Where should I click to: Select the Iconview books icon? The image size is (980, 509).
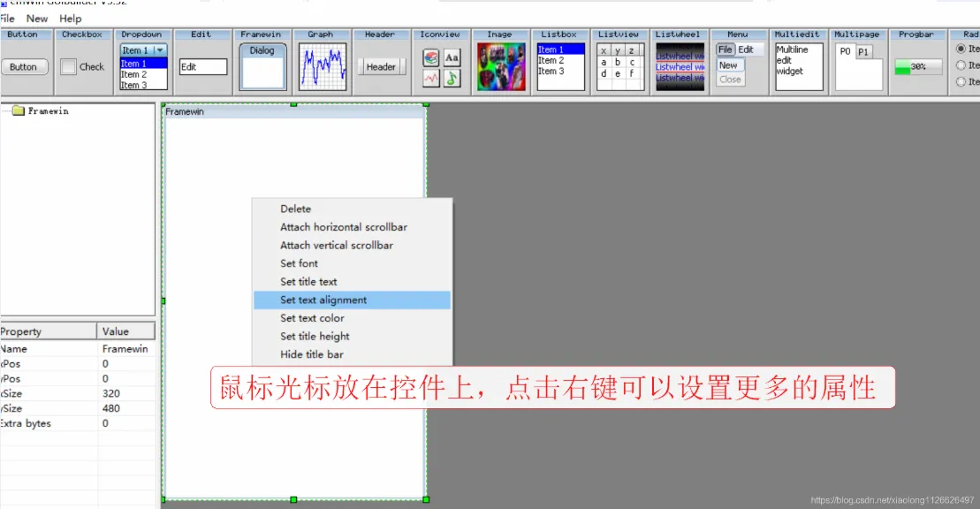430,58
